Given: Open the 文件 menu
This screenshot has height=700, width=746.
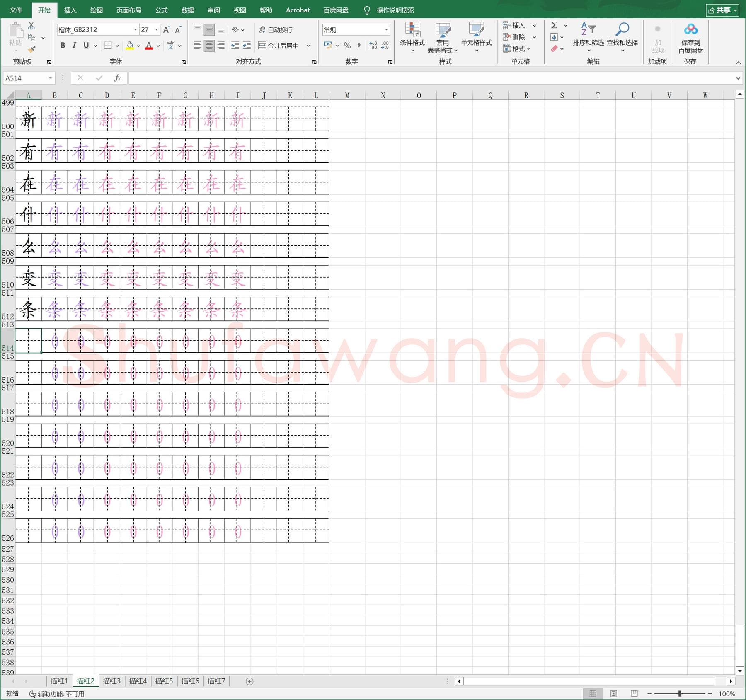Looking at the screenshot, I should 15,10.
